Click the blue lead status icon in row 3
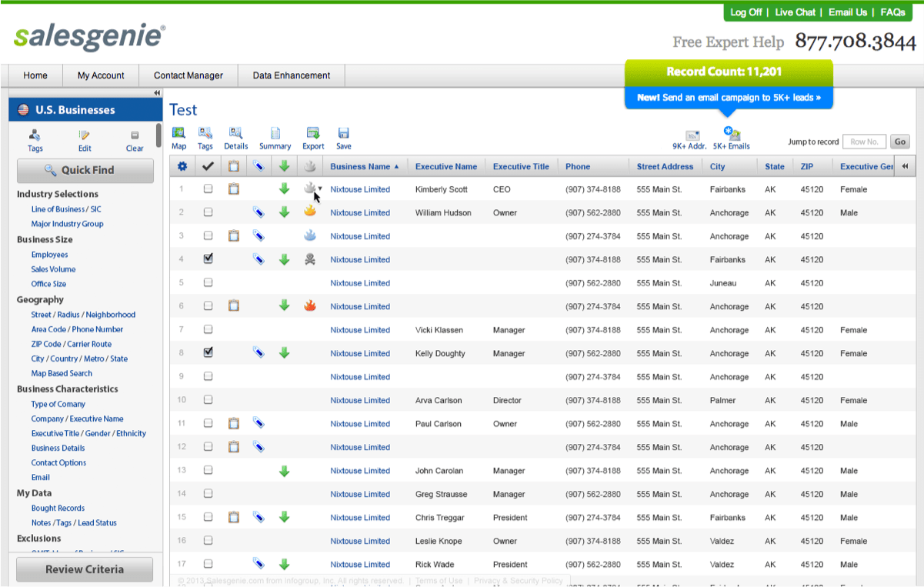 (x=310, y=235)
